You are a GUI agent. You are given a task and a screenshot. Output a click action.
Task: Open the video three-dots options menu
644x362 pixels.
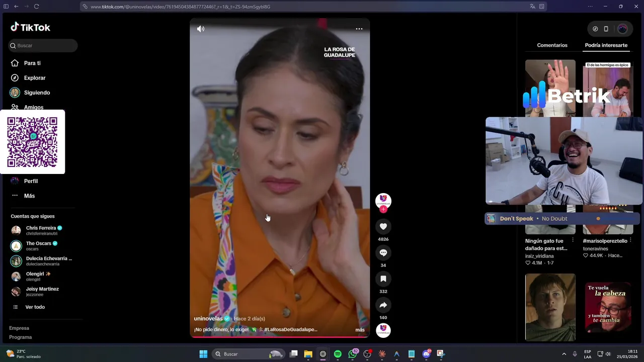359,29
